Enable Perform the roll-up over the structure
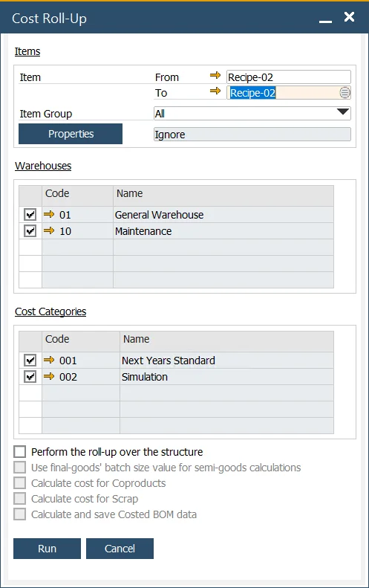This screenshot has height=588, width=369. [x=20, y=451]
